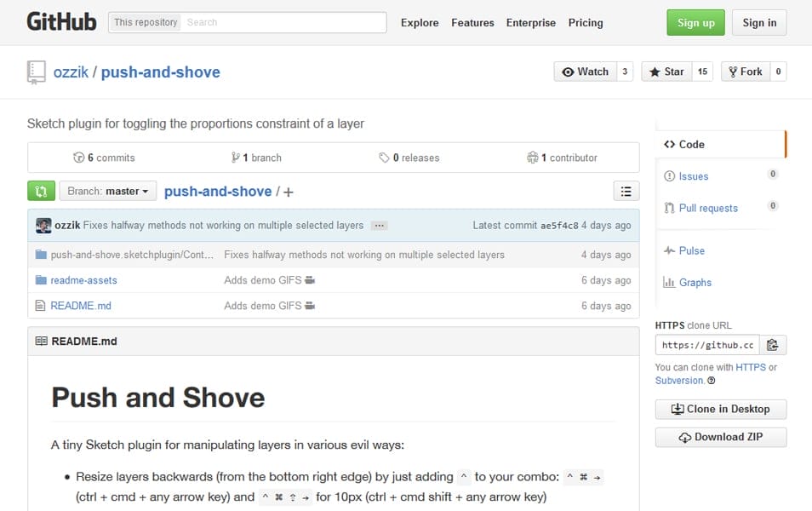
Task: Click the list view icon button
Action: 626,192
